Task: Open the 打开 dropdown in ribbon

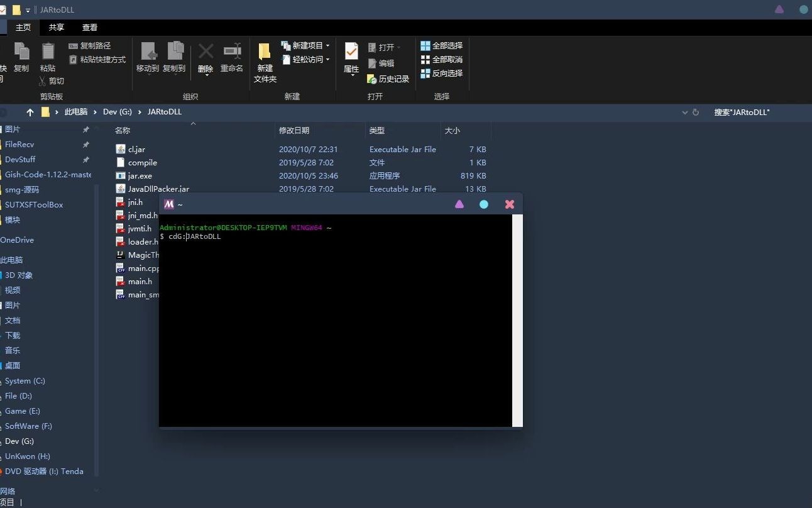Action: [383, 48]
